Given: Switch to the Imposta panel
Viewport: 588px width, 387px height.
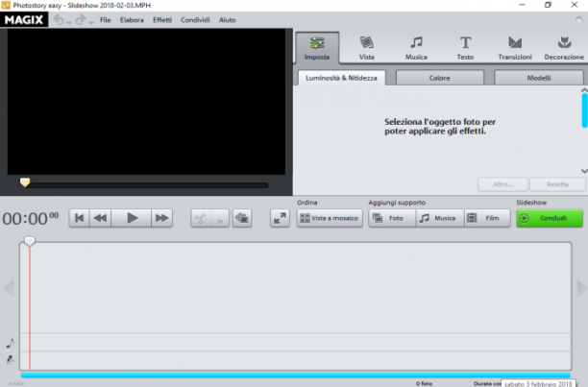Looking at the screenshot, I should (317, 48).
